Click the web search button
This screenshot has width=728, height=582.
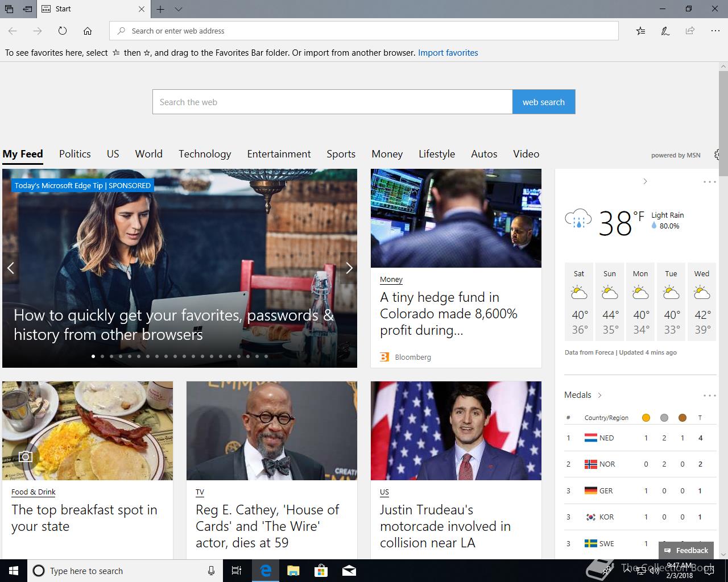click(x=544, y=102)
